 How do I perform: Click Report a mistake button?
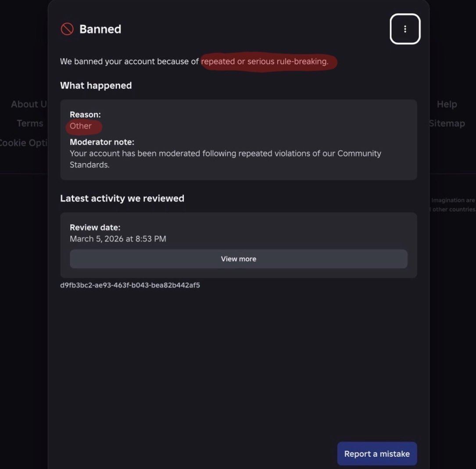pos(377,454)
